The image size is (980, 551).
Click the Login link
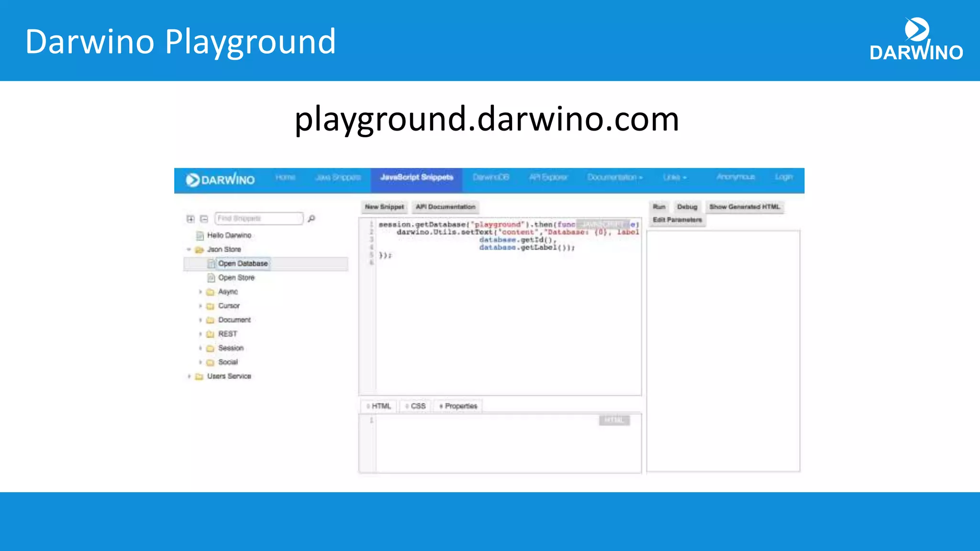pyautogui.click(x=784, y=177)
